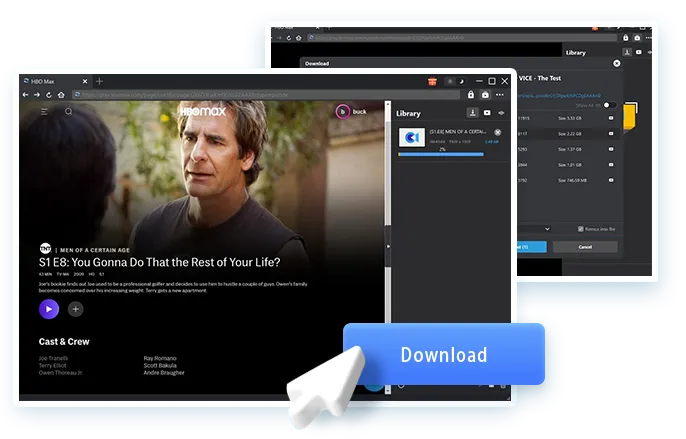The image size is (686, 439).
Task: Toggle the eye icon for the 746.59 MB row
Action: tap(611, 180)
